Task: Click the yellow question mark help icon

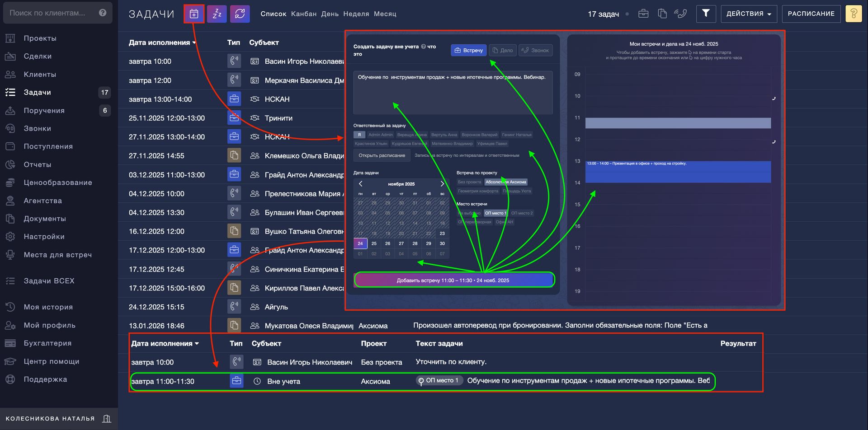Action: click(854, 14)
